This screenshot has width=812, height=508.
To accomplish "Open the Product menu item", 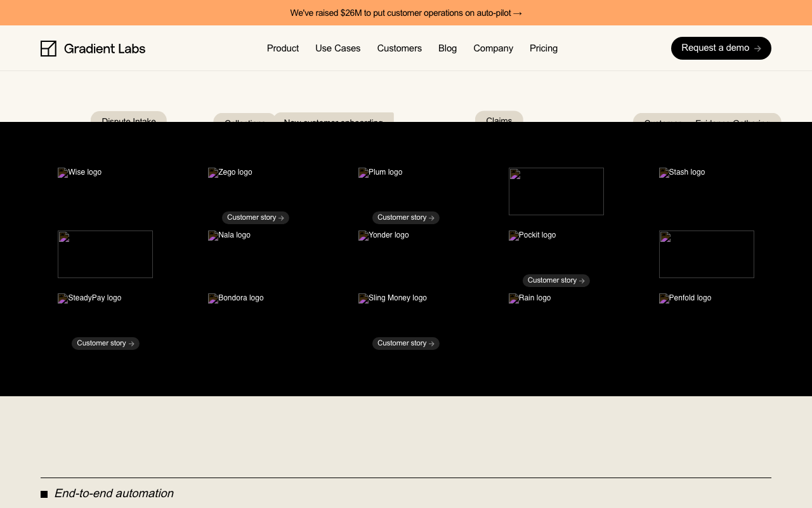I will [x=283, y=48].
